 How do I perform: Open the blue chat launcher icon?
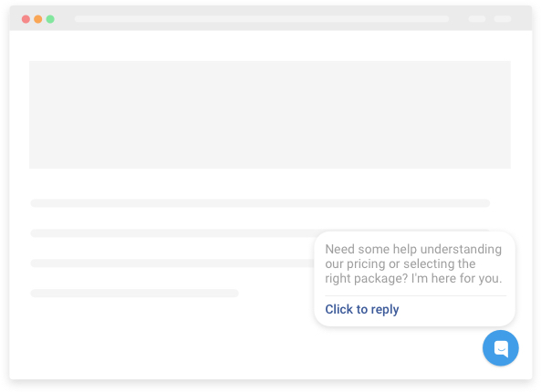coord(500,348)
